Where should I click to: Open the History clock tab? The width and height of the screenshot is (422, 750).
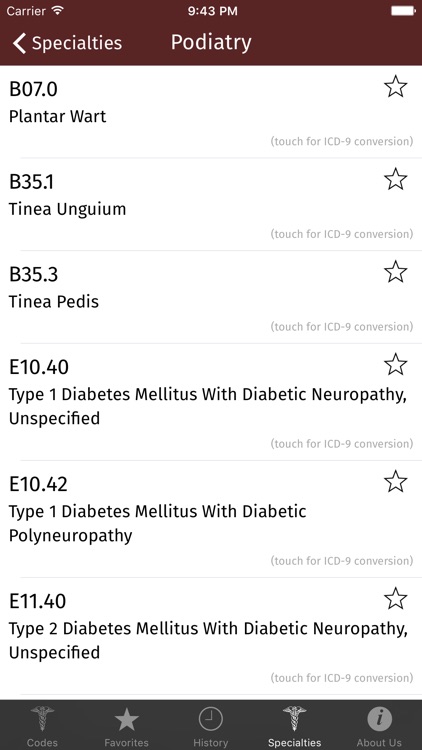coord(211,719)
